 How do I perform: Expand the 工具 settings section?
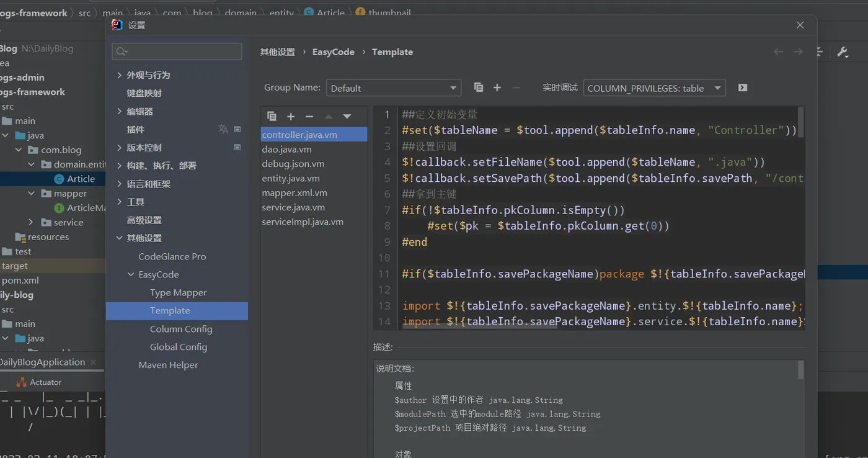point(119,202)
